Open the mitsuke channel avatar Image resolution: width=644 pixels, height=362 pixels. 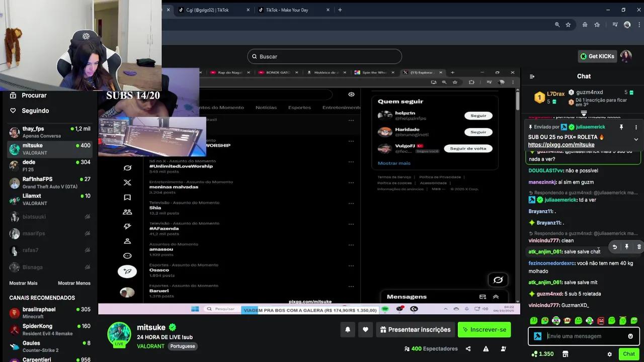click(x=119, y=334)
